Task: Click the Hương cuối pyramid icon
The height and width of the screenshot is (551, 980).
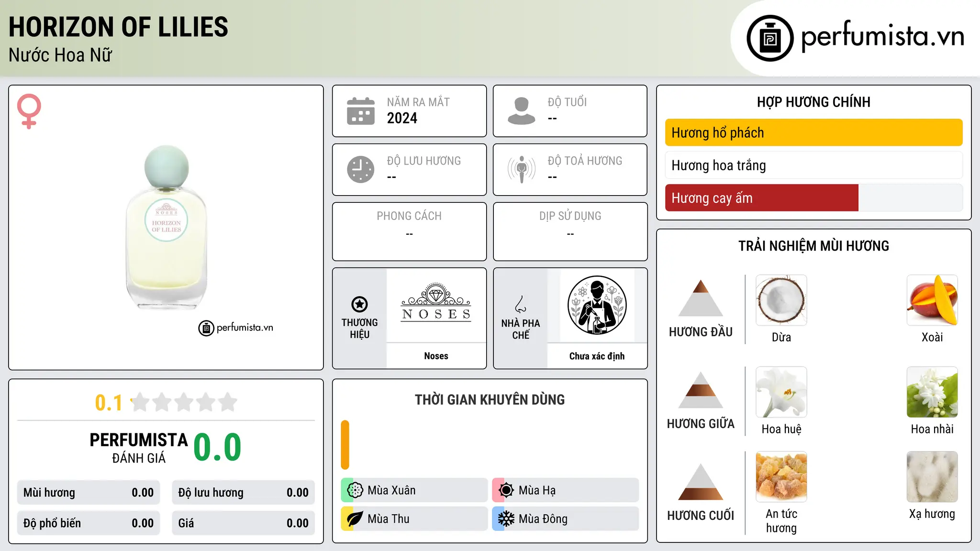Action: tap(701, 482)
